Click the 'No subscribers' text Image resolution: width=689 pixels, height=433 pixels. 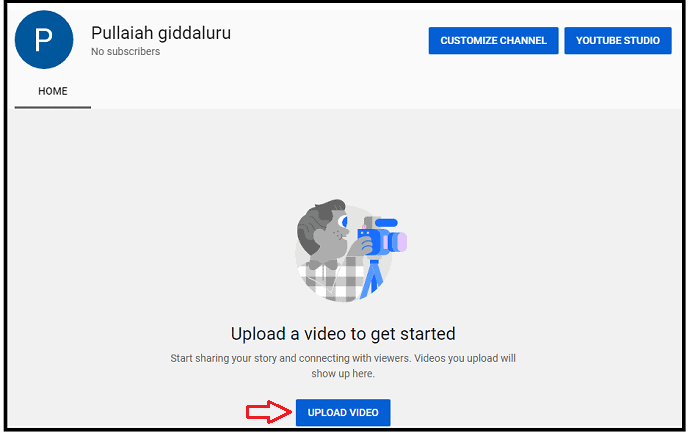click(125, 51)
